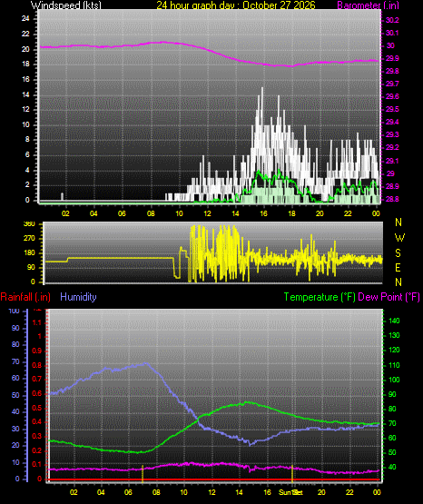Click the S compass label on direction chart
This screenshot has height=504, width=423.
pyautogui.click(x=398, y=253)
